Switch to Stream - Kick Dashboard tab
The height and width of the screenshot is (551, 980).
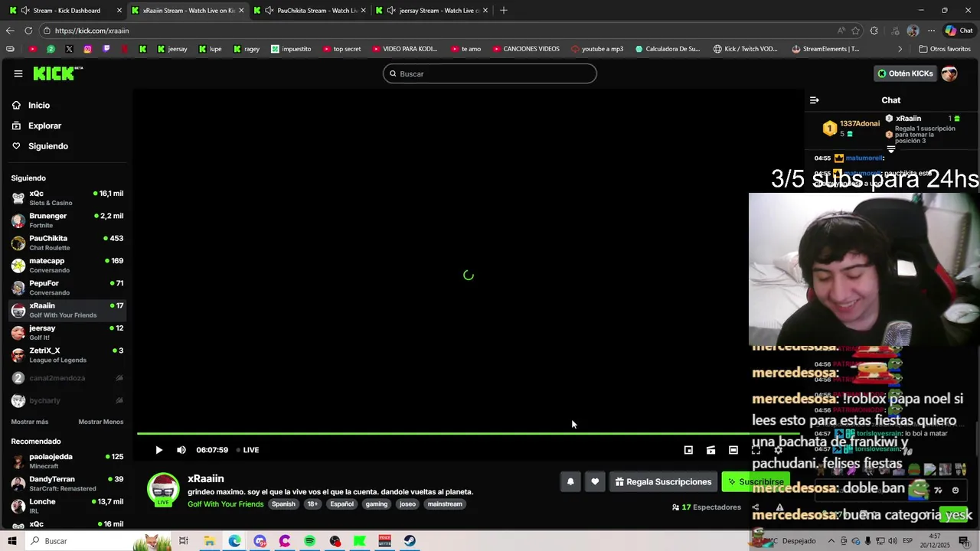[67, 11]
